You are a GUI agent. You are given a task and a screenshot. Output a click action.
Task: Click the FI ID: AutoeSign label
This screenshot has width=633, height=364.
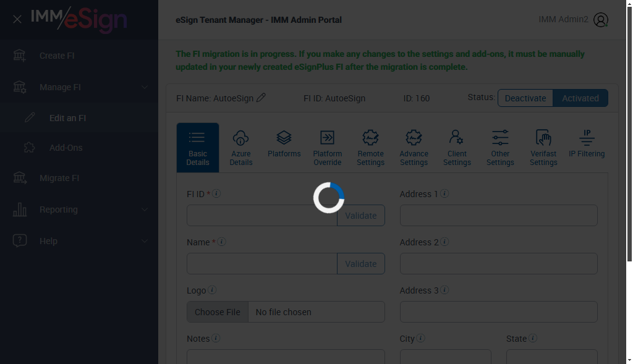click(x=334, y=98)
